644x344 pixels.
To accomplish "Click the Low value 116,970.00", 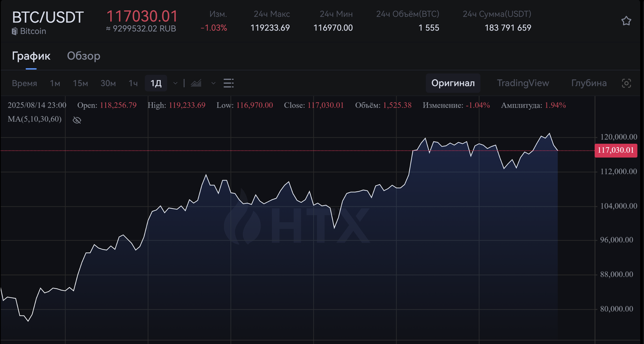I will [254, 105].
